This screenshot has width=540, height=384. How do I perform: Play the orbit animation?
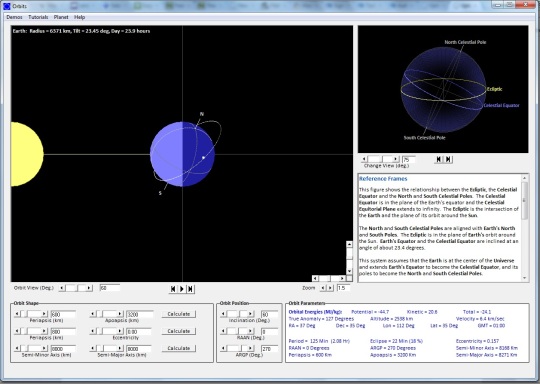point(182,289)
